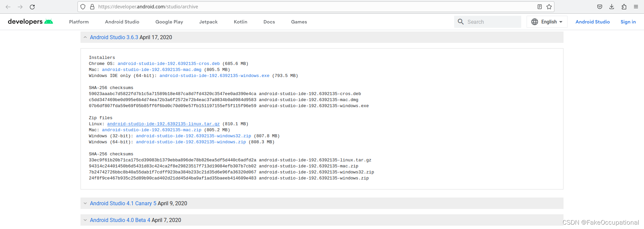Go to the Android developers logo home

(x=30, y=22)
